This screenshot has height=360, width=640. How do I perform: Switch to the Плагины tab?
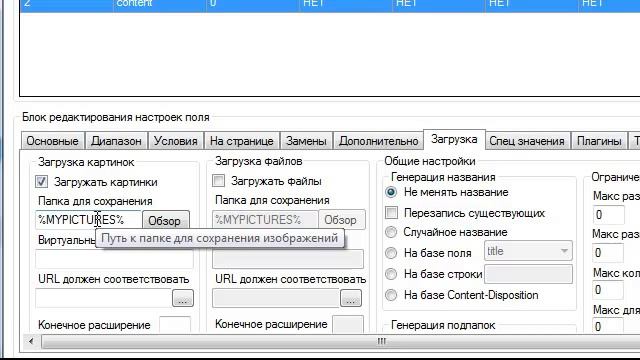click(x=599, y=141)
